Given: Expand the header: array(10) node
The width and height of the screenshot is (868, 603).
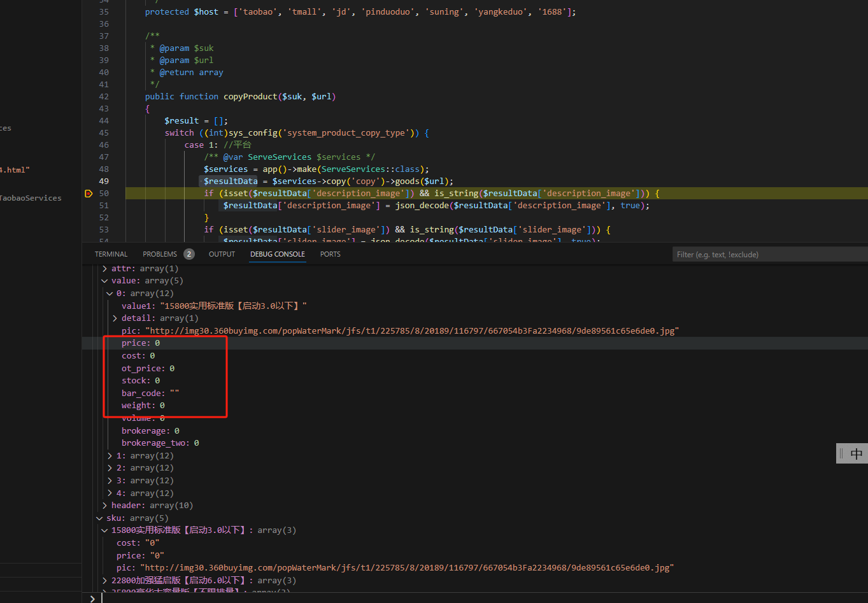Looking at the screenshot, I should pyautogui.click(x=105, y=506).
